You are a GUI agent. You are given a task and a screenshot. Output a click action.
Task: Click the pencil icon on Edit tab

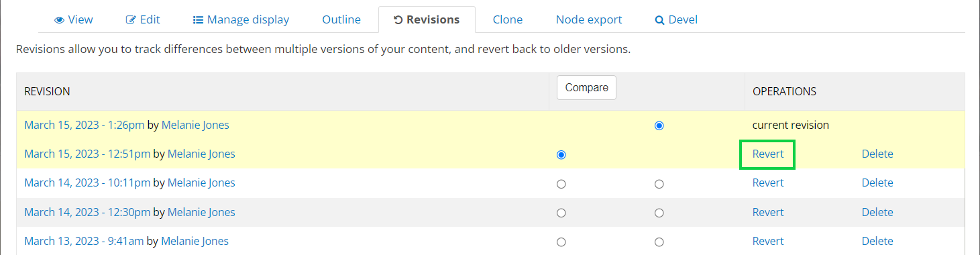click(x=131, y=20)
